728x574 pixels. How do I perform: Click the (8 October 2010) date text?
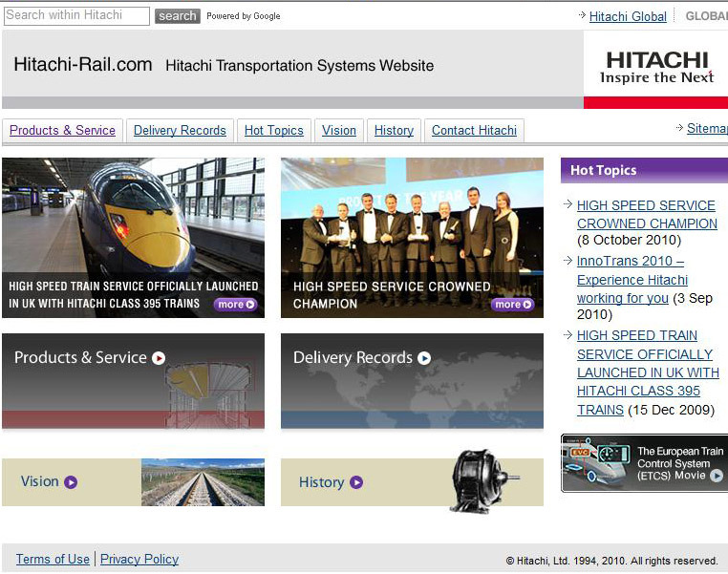[x=629, y=240]
